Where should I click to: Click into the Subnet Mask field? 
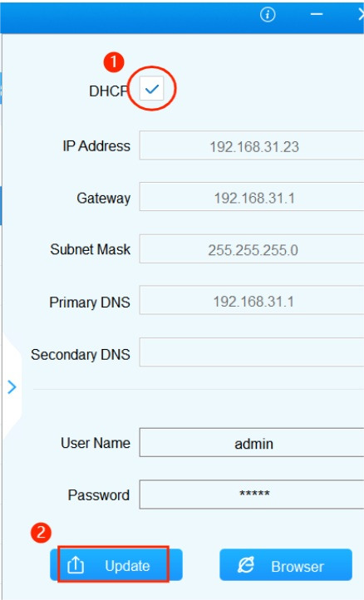(252, 248)
